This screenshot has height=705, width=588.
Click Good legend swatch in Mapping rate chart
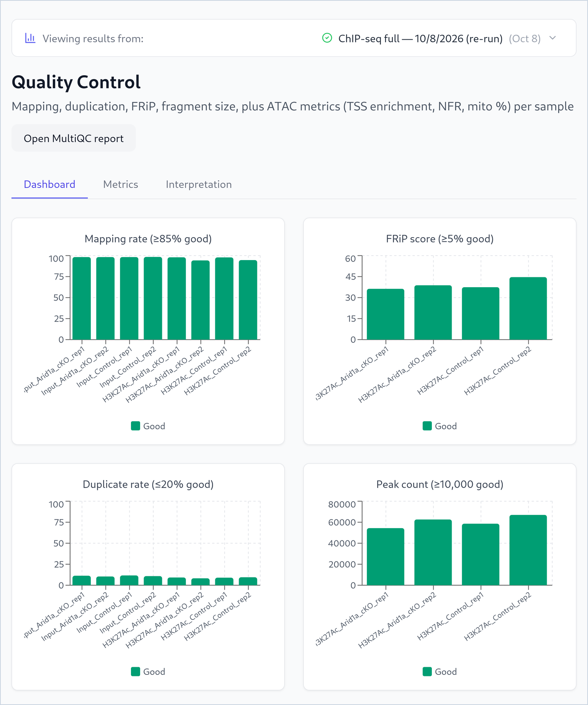[x=136, y=426]
